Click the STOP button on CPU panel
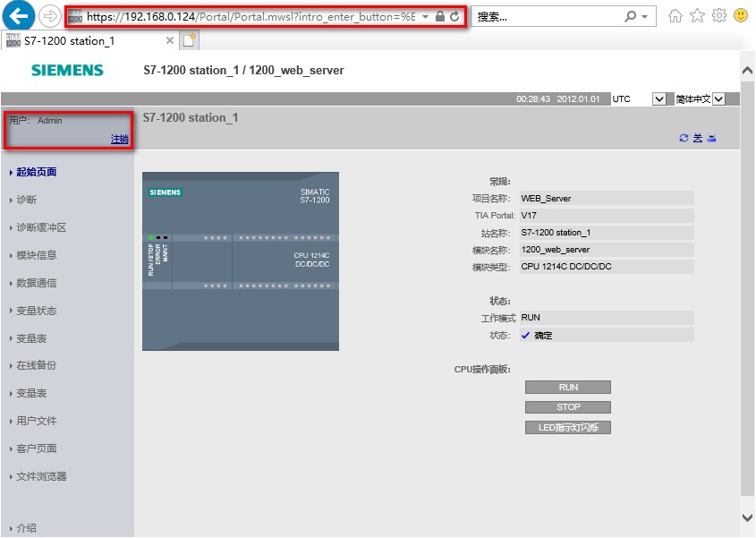This screenshot has height=538, width=756. [x=568, y=407]
